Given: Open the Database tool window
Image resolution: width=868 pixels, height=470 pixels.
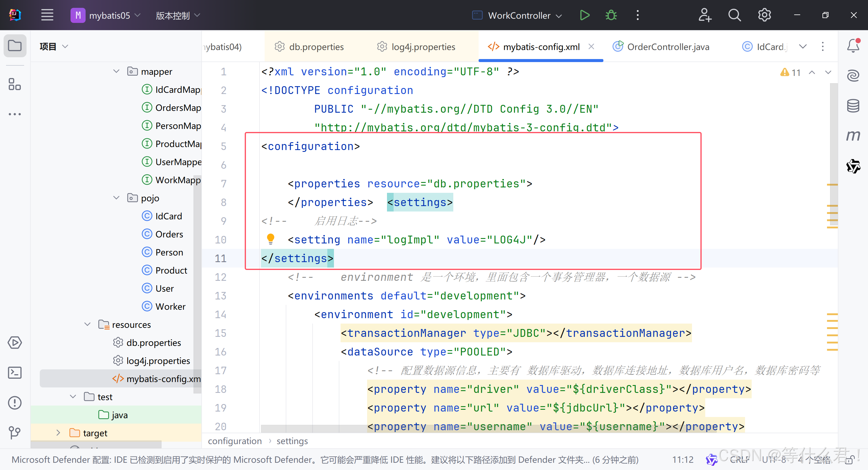Looking at the screenshot, I should point(853,106).
